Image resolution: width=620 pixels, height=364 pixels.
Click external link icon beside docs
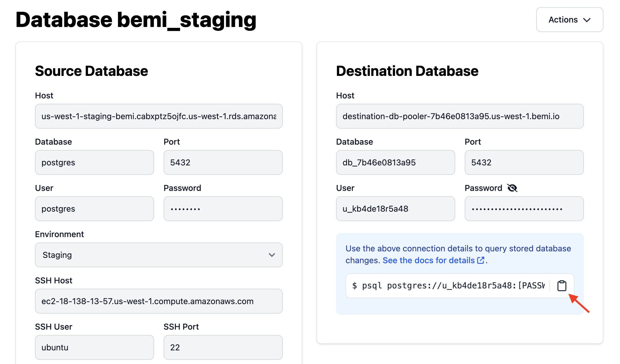[x=480, y=260]
